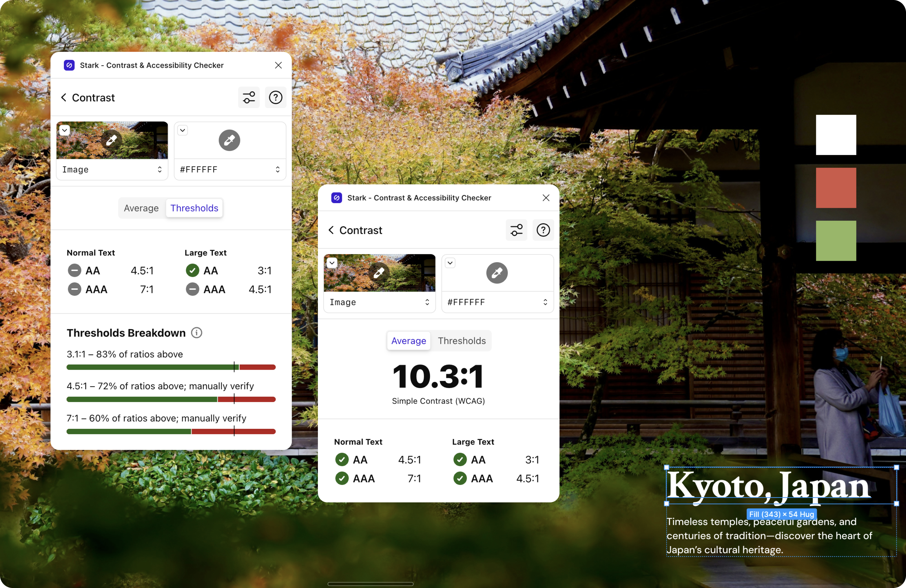Close the Average Stark panel
Image resolution: width=906 pixels, height=588 pixels.
pyautogui.click(x=546, y=198)
